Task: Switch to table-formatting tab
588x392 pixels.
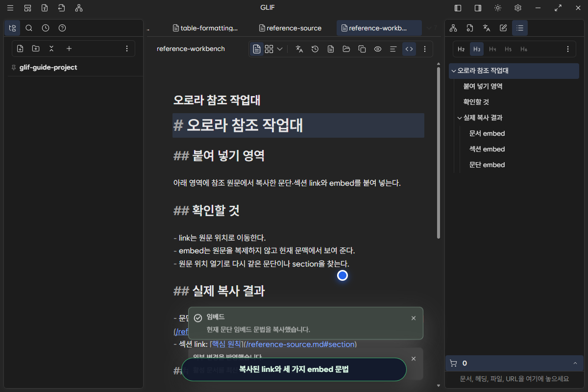Action: (x=206, y=28)
